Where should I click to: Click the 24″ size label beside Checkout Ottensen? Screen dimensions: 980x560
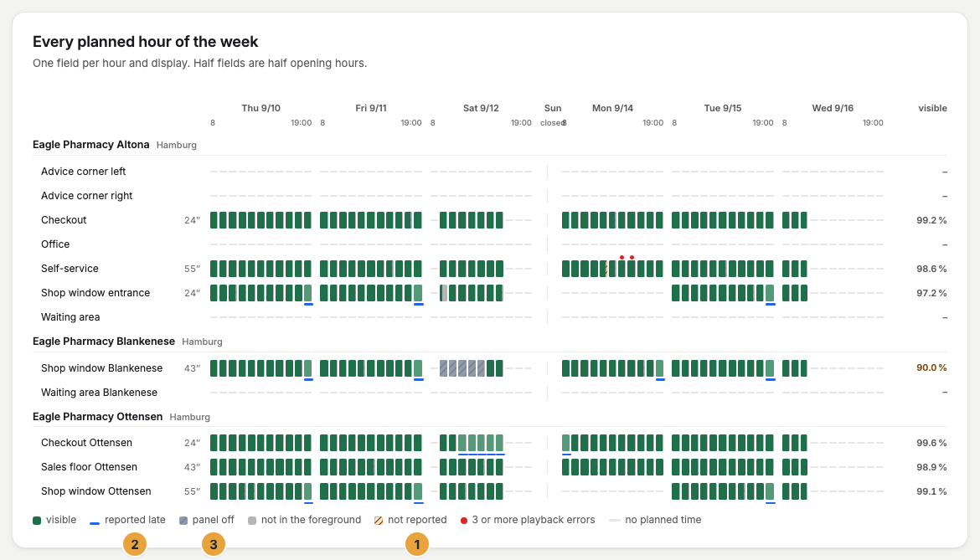193,444
